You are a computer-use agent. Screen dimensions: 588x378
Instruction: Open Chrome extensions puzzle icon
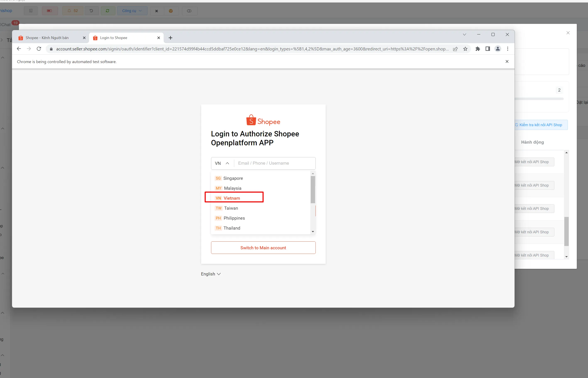(x=478, y=49)
